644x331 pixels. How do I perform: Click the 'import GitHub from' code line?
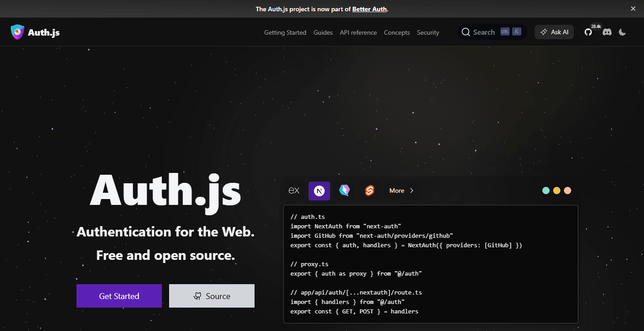(372, 236)
